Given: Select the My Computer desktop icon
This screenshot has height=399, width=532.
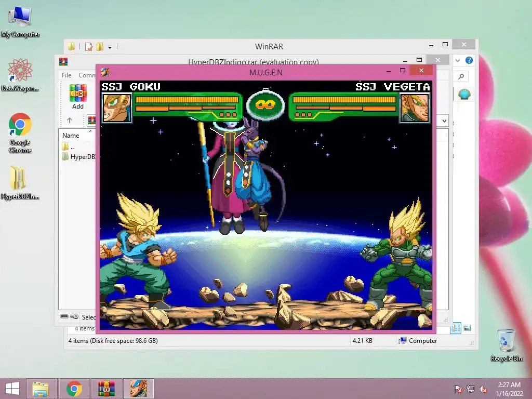Looking at the screenshot, I should [20, 22].
